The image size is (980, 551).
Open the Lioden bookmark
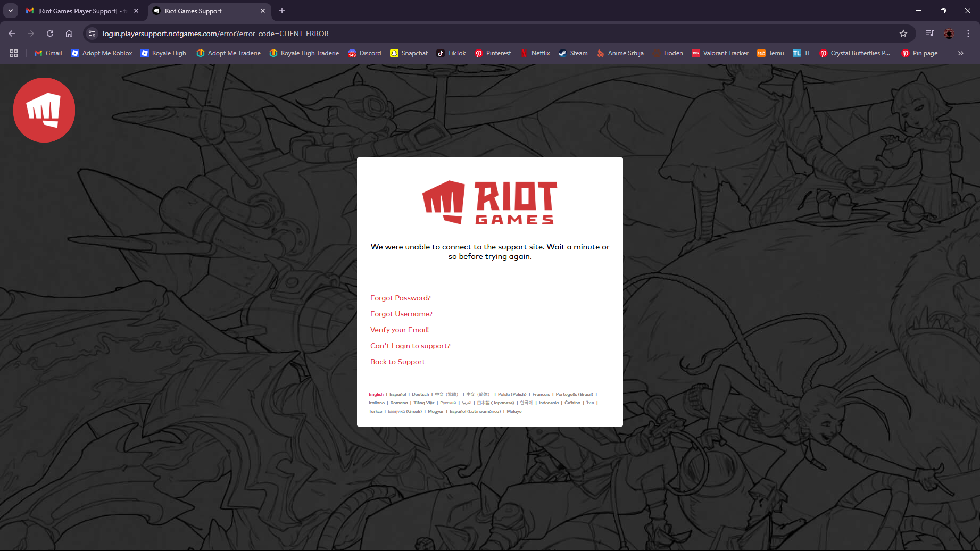point(668,53)
